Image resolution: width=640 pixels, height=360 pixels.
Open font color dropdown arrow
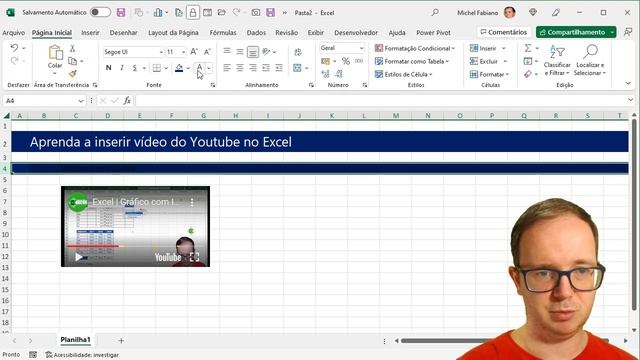pyautogui.click(x=209, y=68)
